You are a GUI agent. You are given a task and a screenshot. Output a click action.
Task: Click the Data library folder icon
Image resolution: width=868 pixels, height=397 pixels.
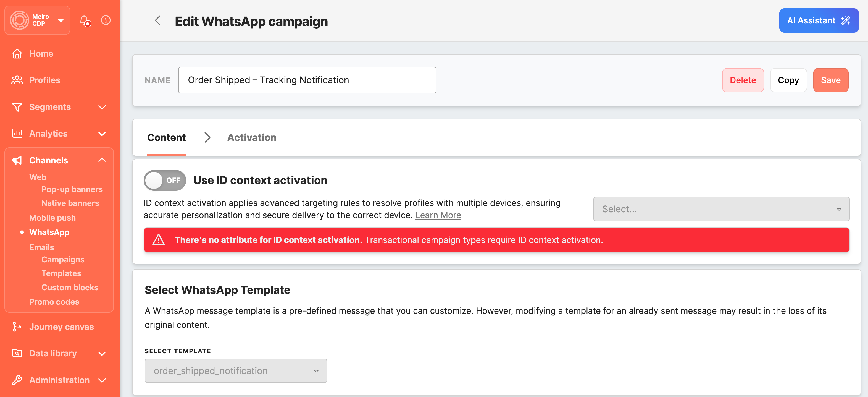pyautogui.click(x=17, y=353)
